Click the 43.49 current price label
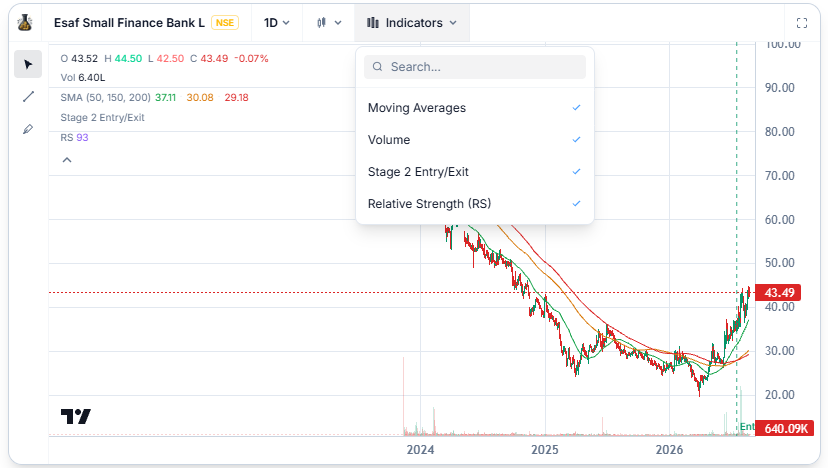 click(x=779, y=292)
